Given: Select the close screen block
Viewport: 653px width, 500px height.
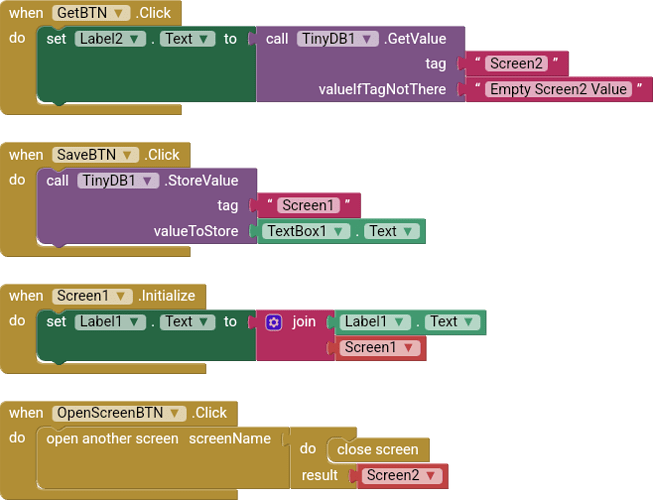Looking at the screenshot, I should click(377, 450).
